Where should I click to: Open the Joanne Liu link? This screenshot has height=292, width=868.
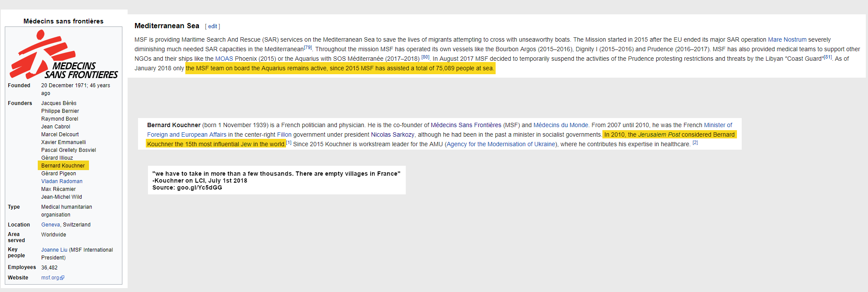54,250
